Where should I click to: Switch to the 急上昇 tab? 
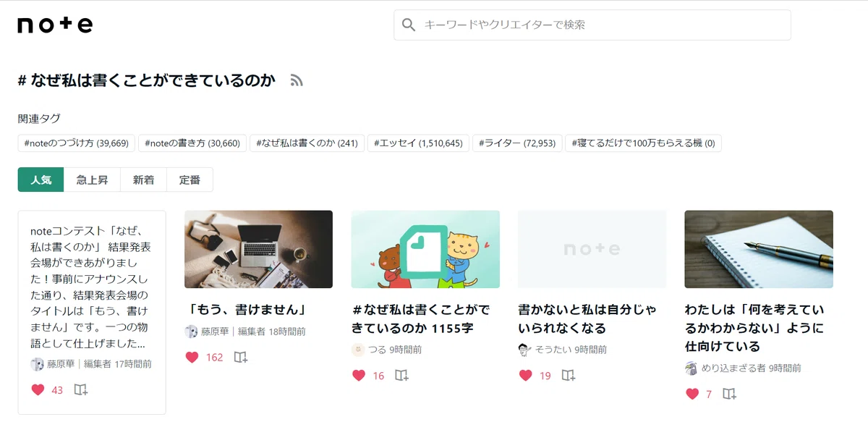click(92, 180)
